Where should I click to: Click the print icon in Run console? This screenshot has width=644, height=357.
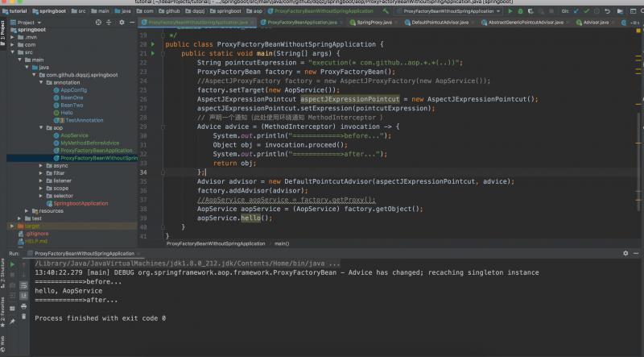point(23,306)
